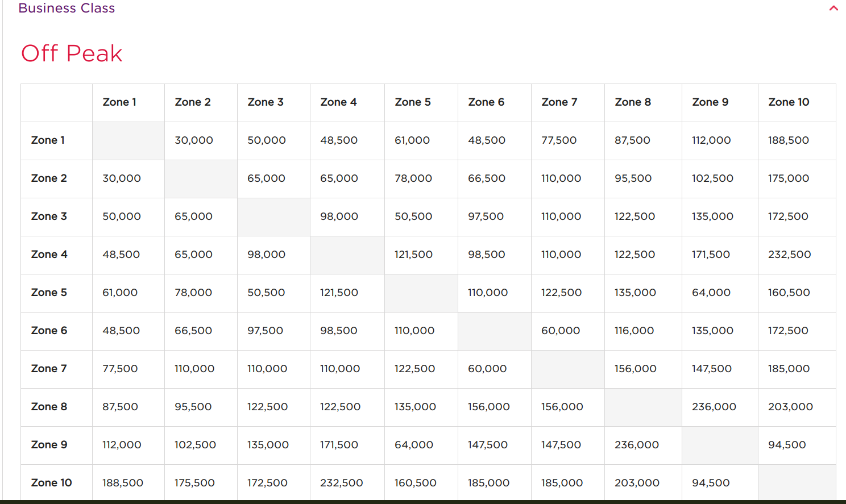Select the 94,500 cell in Zone 9 row

787,445
